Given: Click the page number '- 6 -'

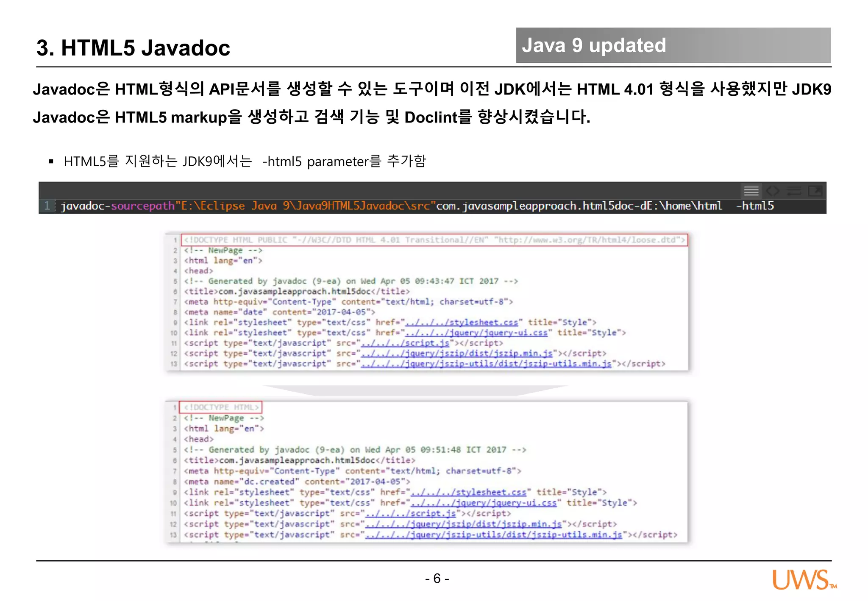Looking at the screenshot, I should 437,579.
